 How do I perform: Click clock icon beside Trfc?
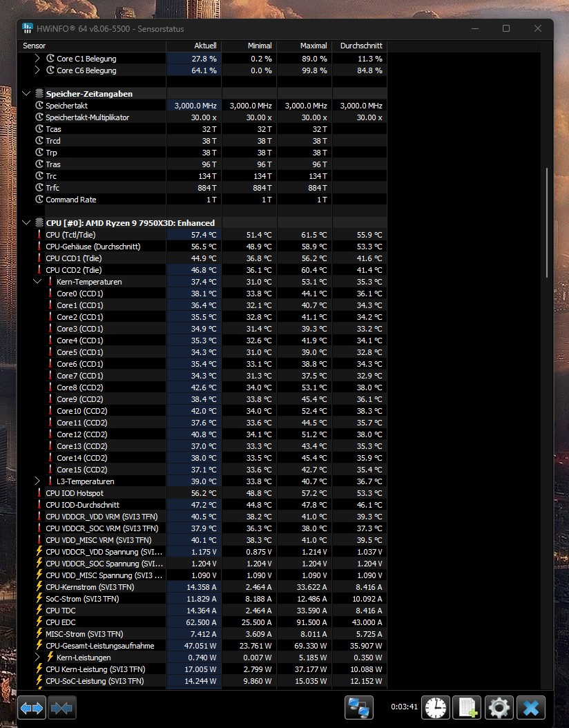point(39,188)
